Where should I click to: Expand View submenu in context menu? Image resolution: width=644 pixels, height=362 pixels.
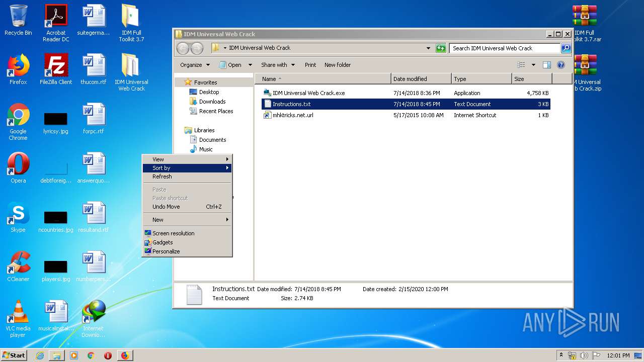coord(187,159)
